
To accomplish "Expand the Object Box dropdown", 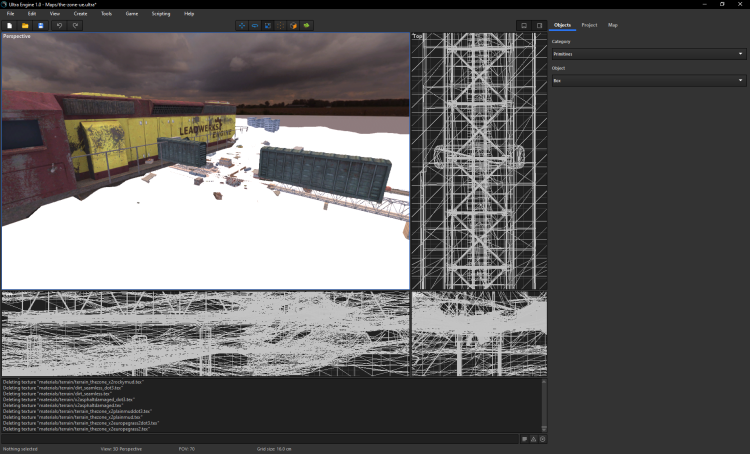I will tap(648, 80).
